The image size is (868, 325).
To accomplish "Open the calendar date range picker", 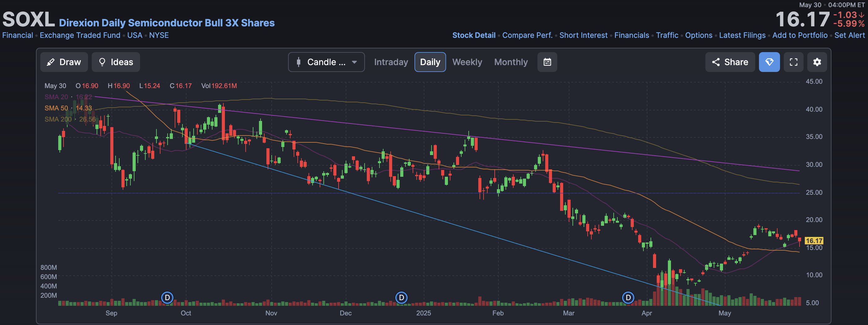I will [x=547, y=62].
